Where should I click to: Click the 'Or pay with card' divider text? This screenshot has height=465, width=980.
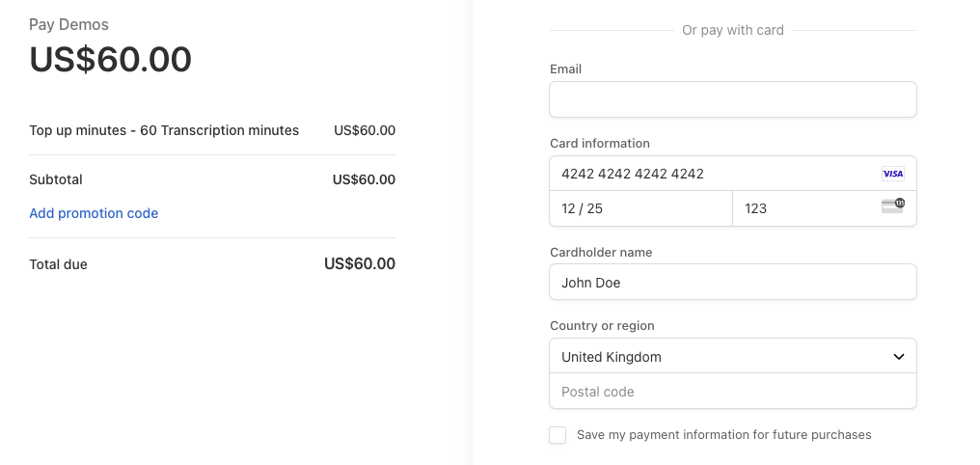pos(732,30)
